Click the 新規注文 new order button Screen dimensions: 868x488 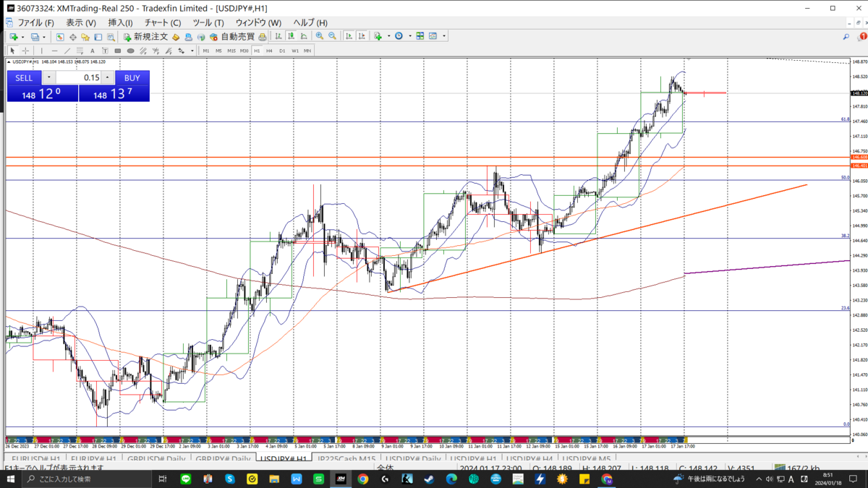pos(147,36)
